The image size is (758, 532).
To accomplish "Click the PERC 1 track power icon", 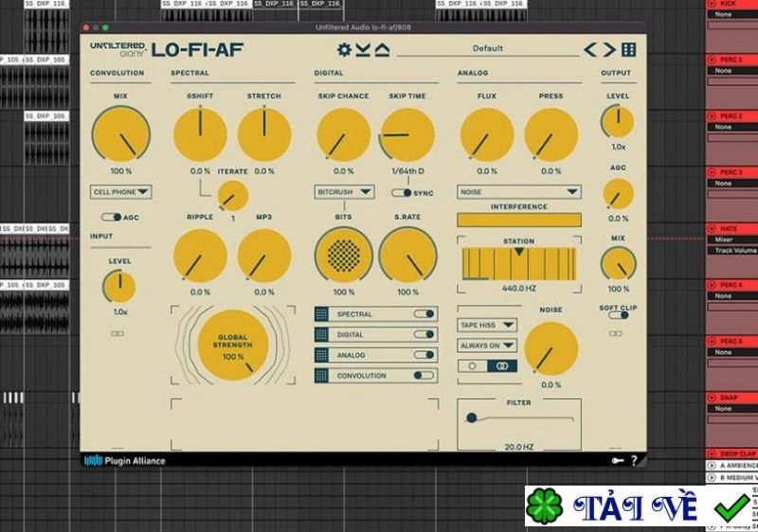I will click(712, 60).
